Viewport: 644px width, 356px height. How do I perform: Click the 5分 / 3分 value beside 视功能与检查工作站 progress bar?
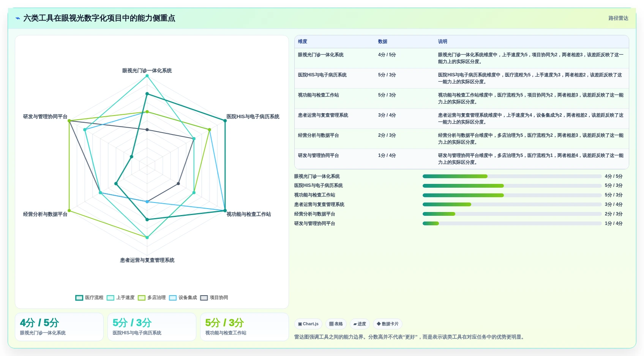[x=614, y=195]
